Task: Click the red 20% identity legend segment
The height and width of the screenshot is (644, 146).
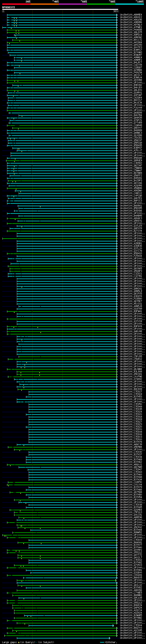Action: click(16, 4)
